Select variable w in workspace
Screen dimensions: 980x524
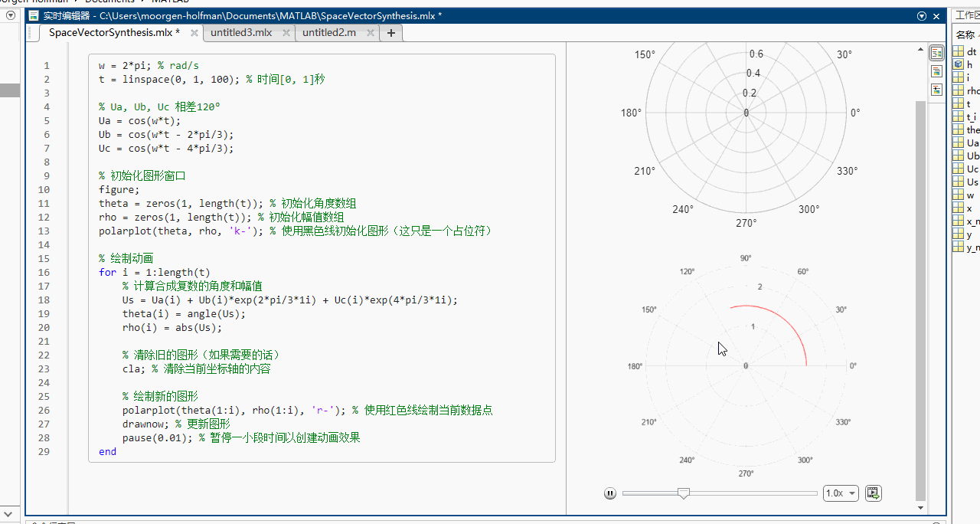pos(966,195)
